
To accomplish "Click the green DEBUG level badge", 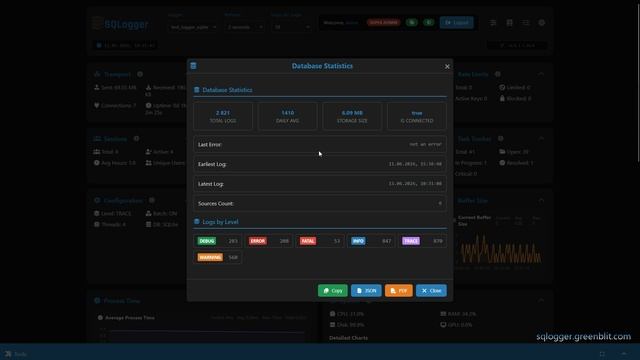I will tap(207, 241).
